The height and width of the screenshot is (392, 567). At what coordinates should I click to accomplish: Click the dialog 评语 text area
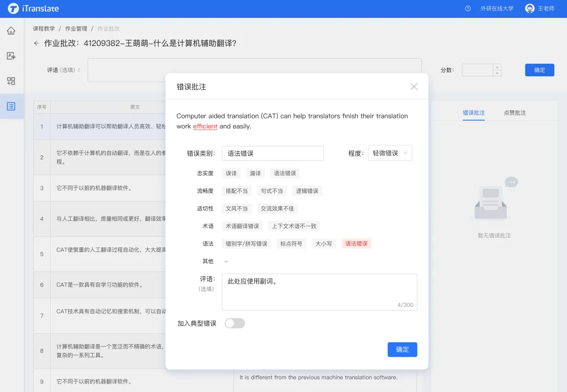[320, 292]
